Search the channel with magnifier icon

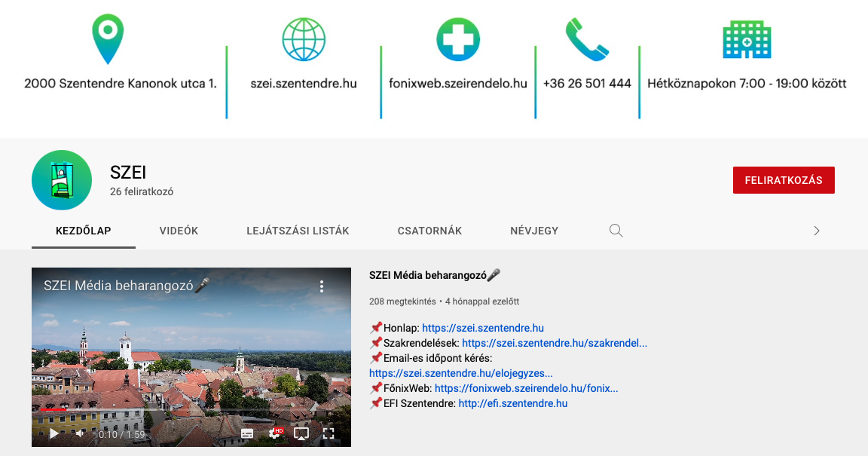(616, 231)
